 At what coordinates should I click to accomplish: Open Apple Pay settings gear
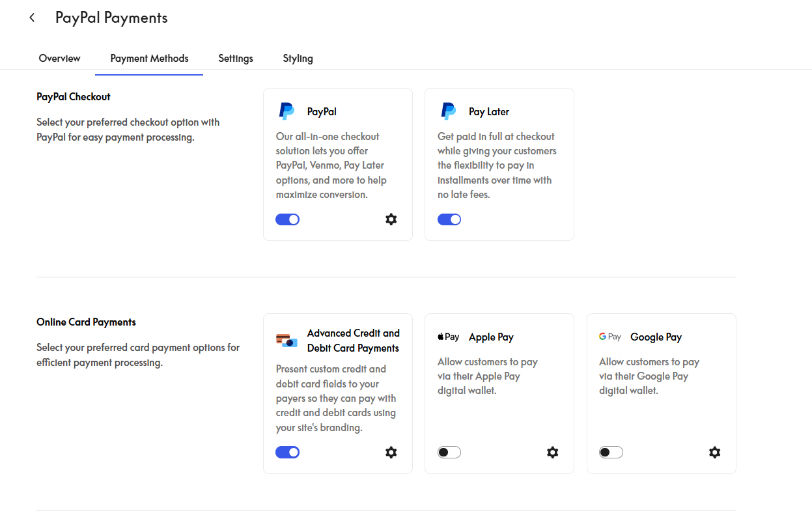click(552, 452)
